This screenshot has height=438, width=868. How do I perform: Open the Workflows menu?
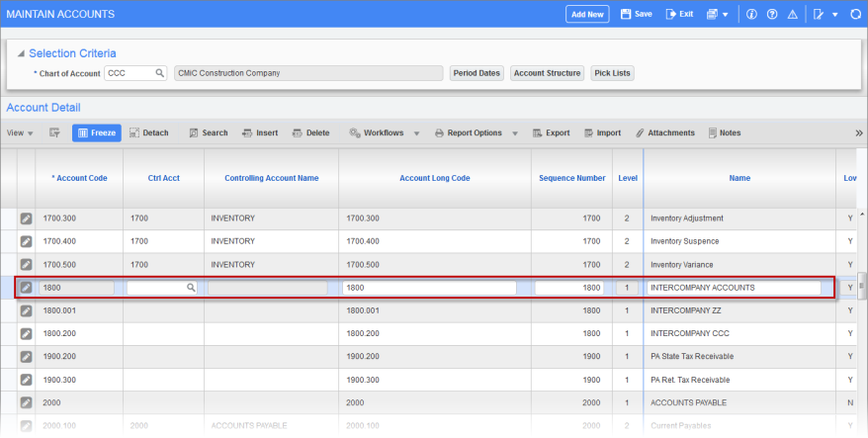tap(377, 132)
